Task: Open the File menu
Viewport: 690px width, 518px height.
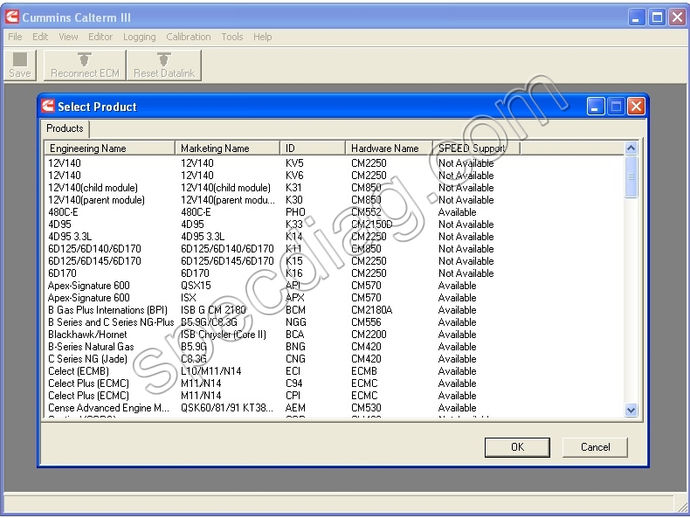Action: tap(15, 37)
